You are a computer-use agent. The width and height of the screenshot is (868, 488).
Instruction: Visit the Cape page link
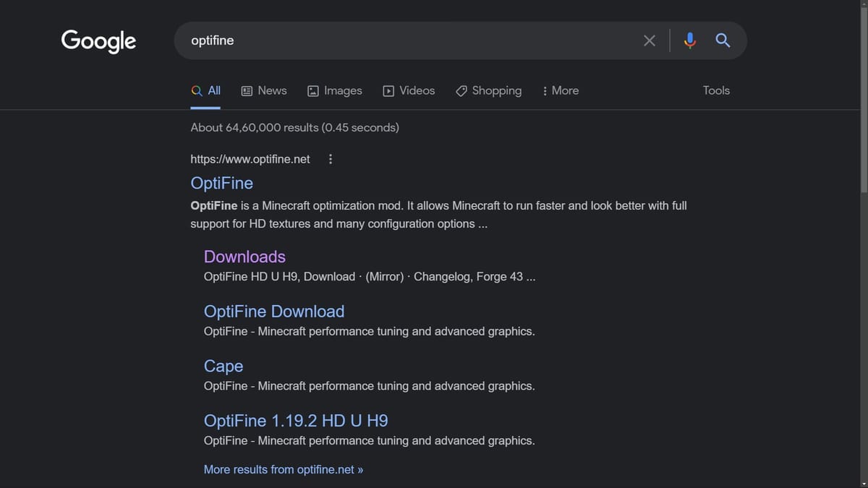tap(223, 367)
